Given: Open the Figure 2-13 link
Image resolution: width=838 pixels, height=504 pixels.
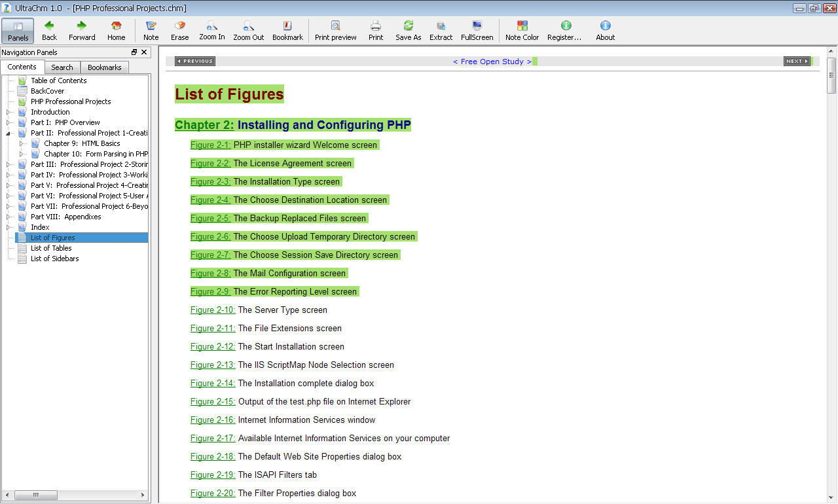Looking at the screenshot, I should [213, 365].
